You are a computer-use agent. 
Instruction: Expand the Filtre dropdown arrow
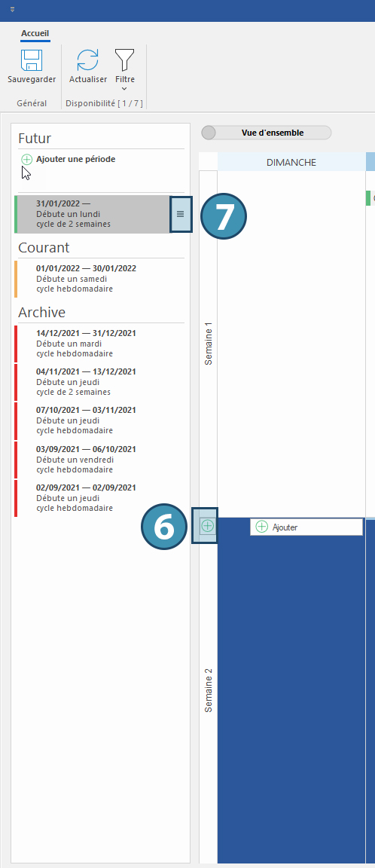[x=124, y=89]
